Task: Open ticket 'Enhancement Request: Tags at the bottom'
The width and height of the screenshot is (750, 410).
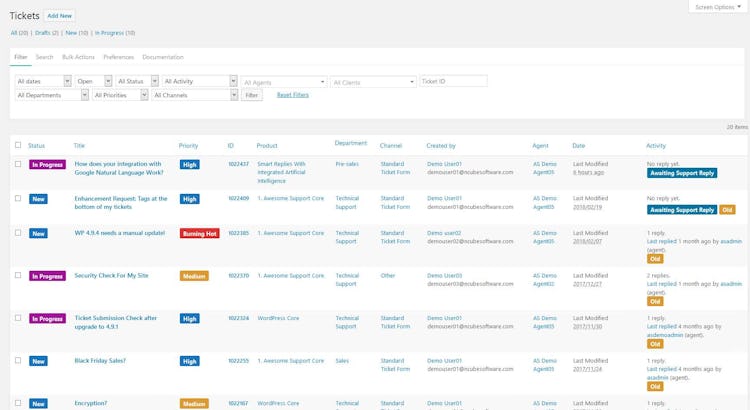Action: (121, 203)
